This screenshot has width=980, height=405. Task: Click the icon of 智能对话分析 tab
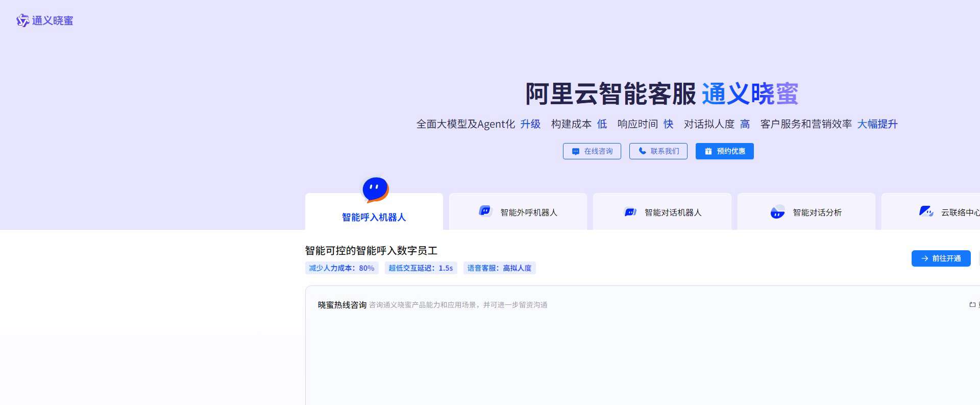tap(777, 212)
